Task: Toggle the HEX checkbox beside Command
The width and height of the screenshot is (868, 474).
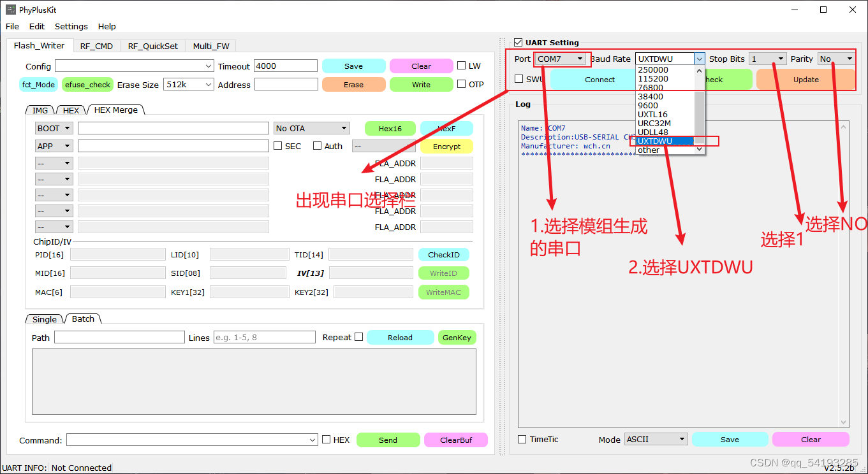Action: (x=327, y=440)
